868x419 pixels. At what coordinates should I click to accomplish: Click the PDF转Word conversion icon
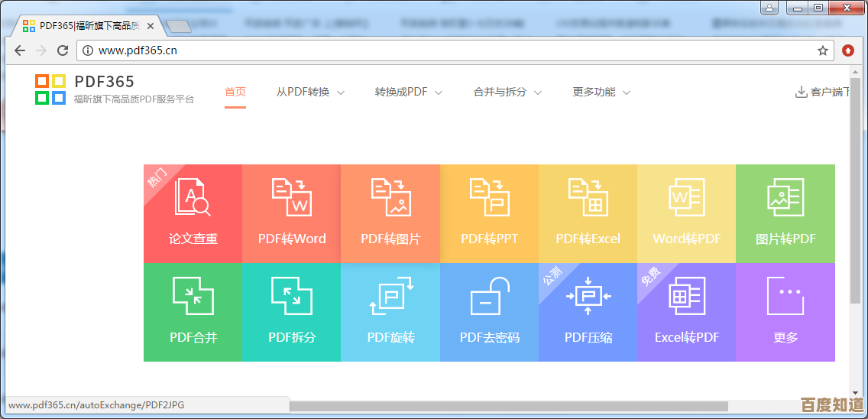tap(291, 197)
